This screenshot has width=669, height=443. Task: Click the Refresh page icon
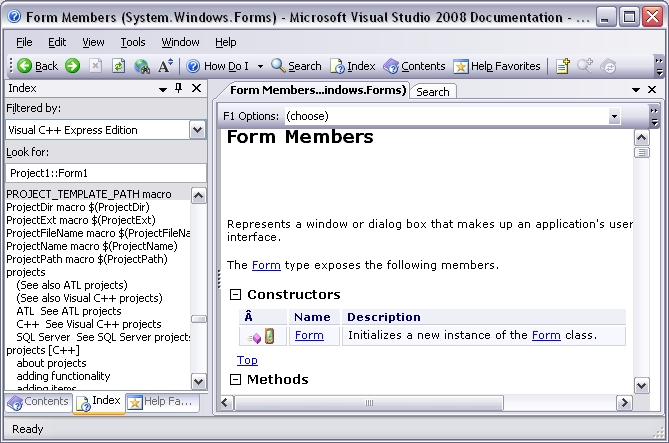118,66
